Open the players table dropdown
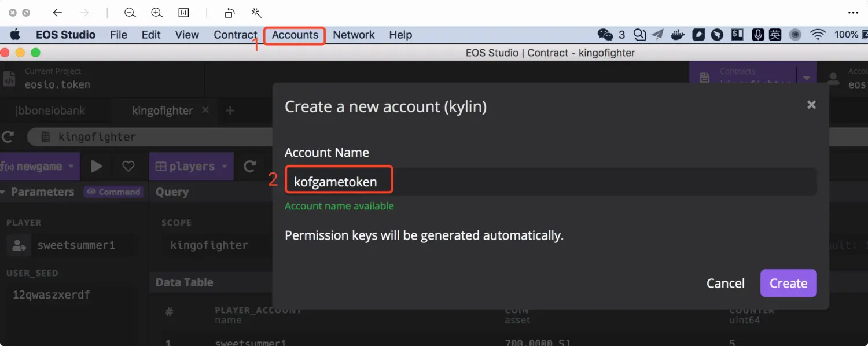 tap(223, 167)
